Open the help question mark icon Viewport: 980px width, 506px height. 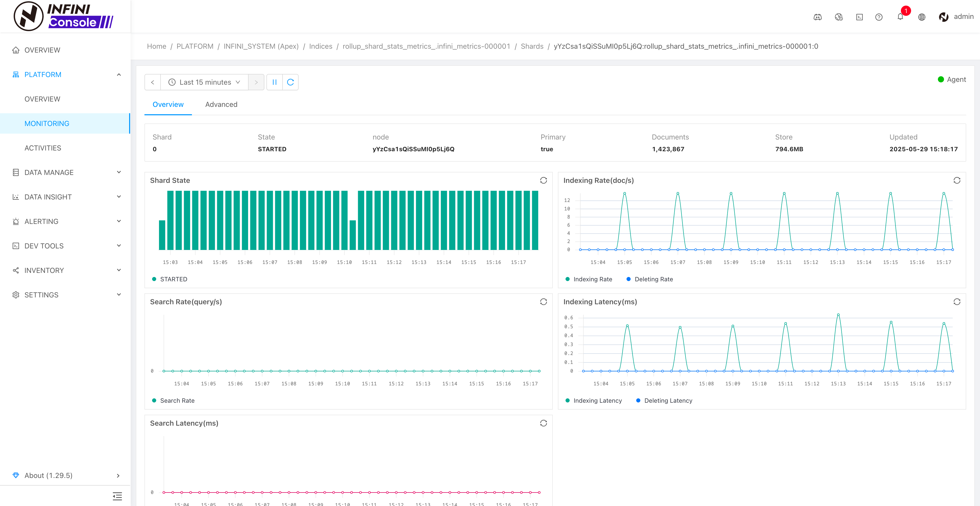pyautogui.click(x=878, y=17)
